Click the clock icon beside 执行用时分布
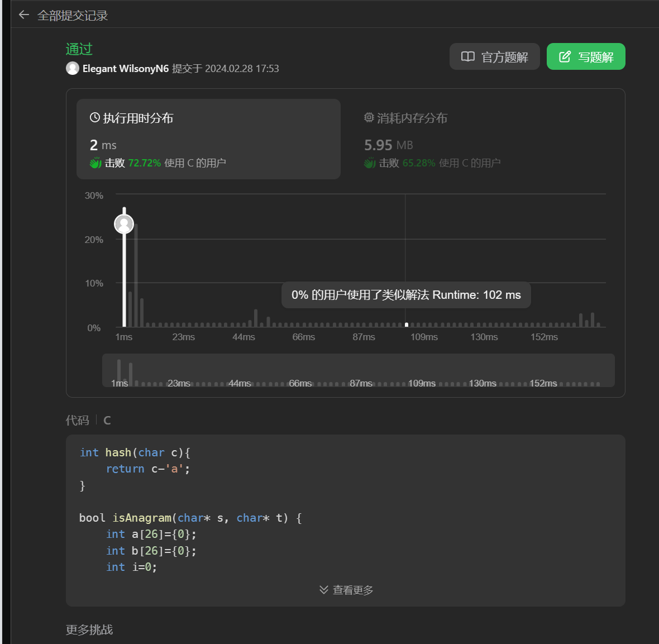This screenshot has width=659, height=644. 95,118
